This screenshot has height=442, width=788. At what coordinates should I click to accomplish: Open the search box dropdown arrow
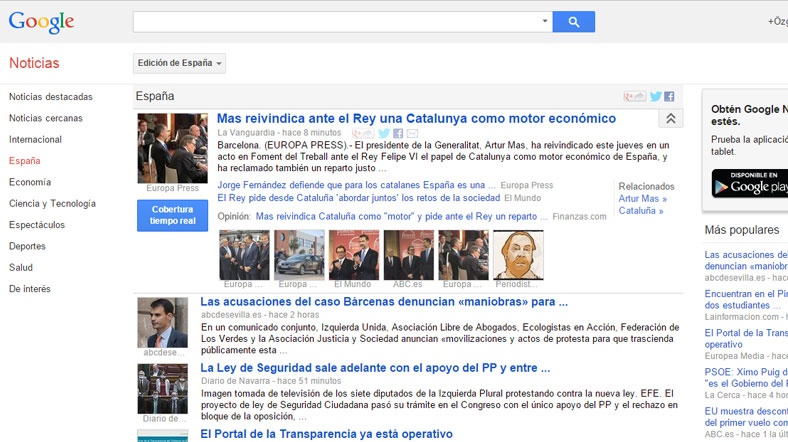[x=545, y=21]
